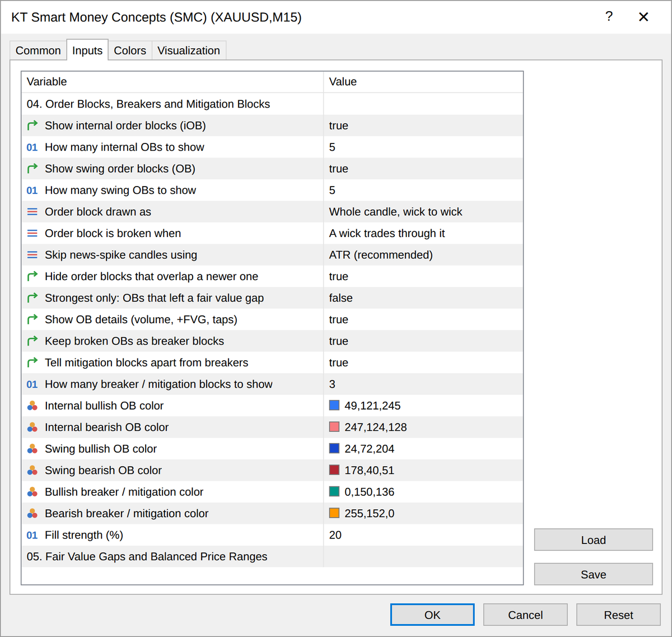This screenshot has height=637, width=672.
Task: Toggle the true value of Tell mitigation blocks apart
Action: (x=423, y=362)
